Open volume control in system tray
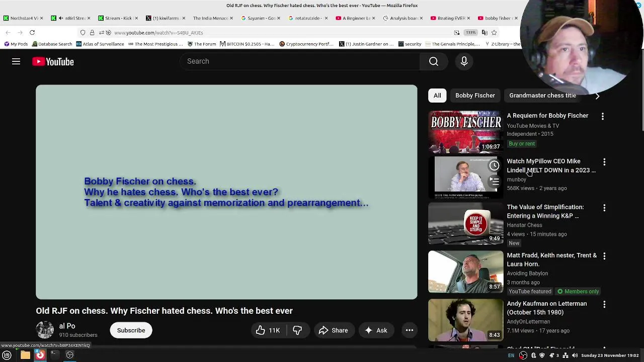Viewport: 644px width, 362px height. point(575,355)
